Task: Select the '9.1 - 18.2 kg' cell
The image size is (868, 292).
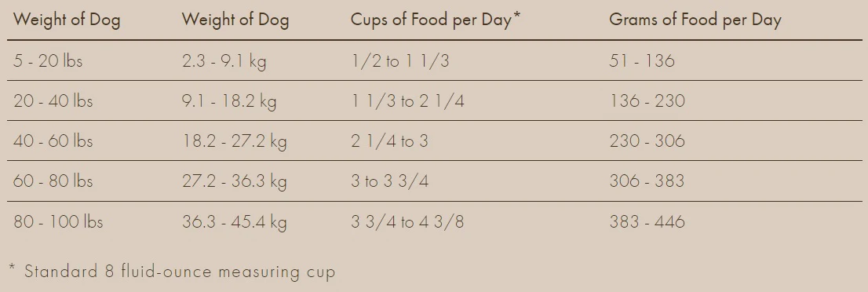Action: coord(229,100)
